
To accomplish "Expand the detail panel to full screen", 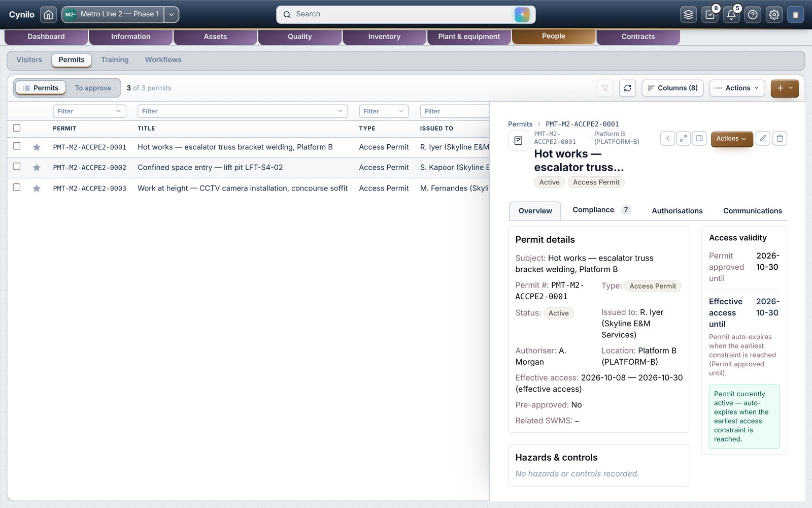I will pos(683,138).
